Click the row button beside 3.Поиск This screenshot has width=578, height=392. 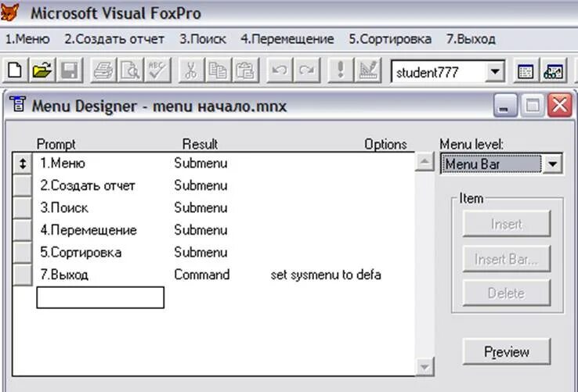[x=23, y=208]
